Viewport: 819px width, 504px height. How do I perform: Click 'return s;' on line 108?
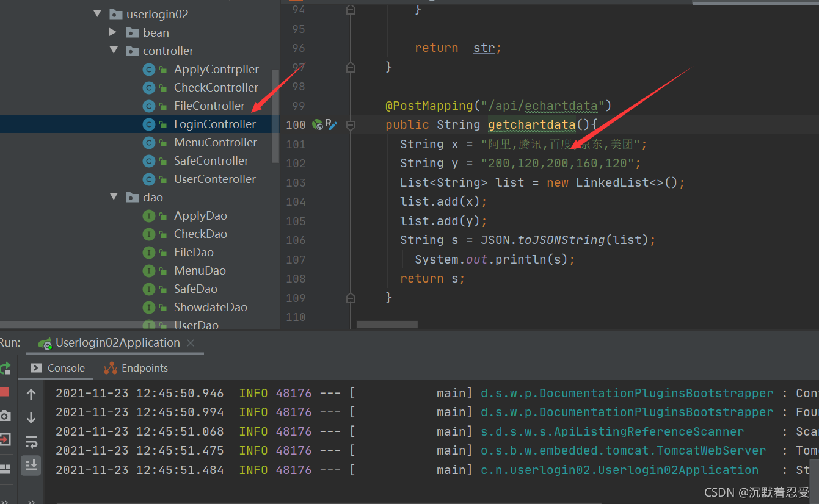click(432, 278)
